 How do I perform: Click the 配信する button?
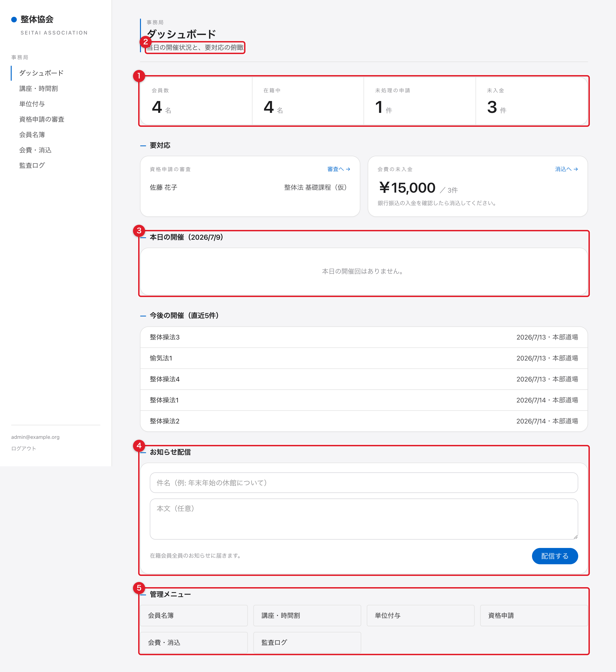pyautogui.click(x=555, y=556)
